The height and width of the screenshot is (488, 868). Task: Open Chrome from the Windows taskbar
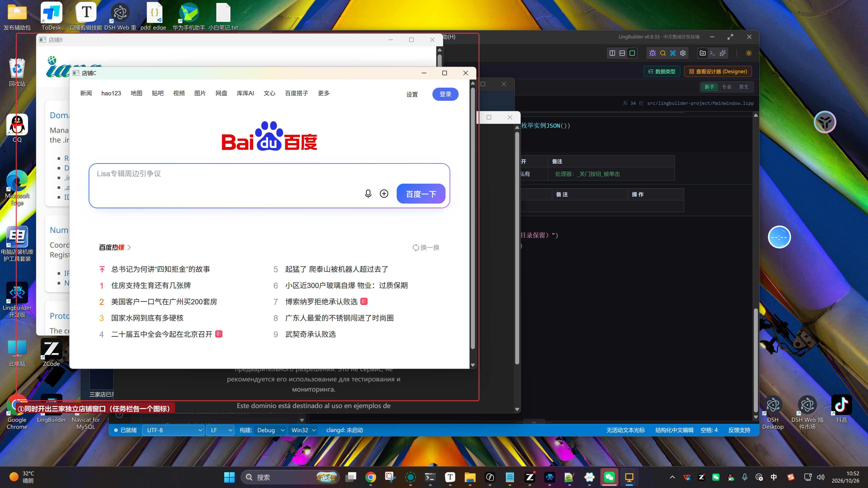pos(371,477)
